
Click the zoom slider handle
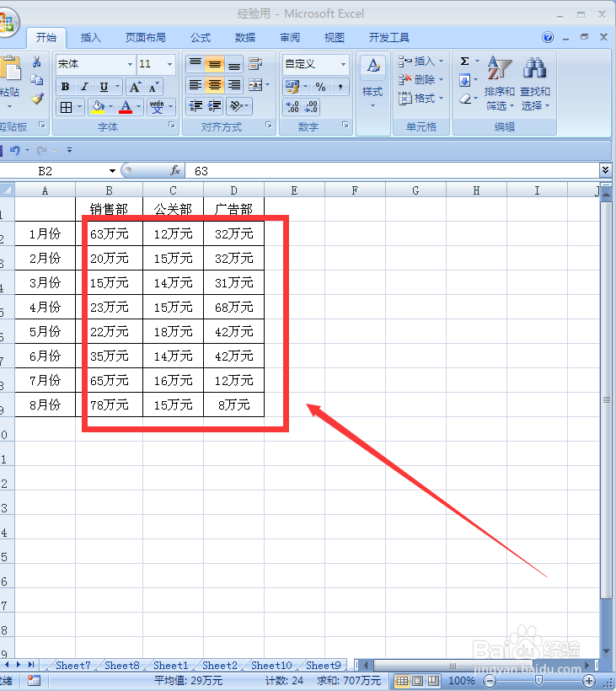(538, 681)
